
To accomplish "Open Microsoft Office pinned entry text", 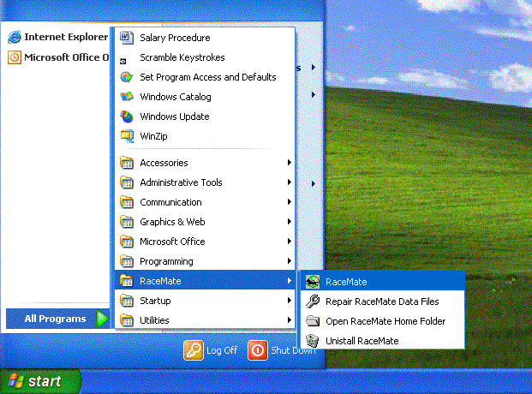I will click(67, 57).
